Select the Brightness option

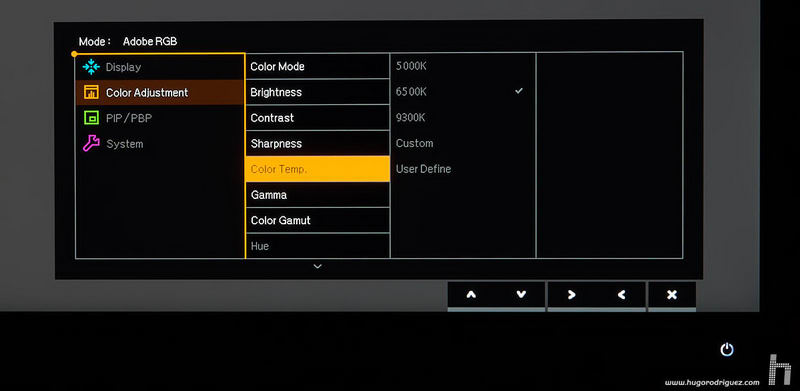(318, 92)
